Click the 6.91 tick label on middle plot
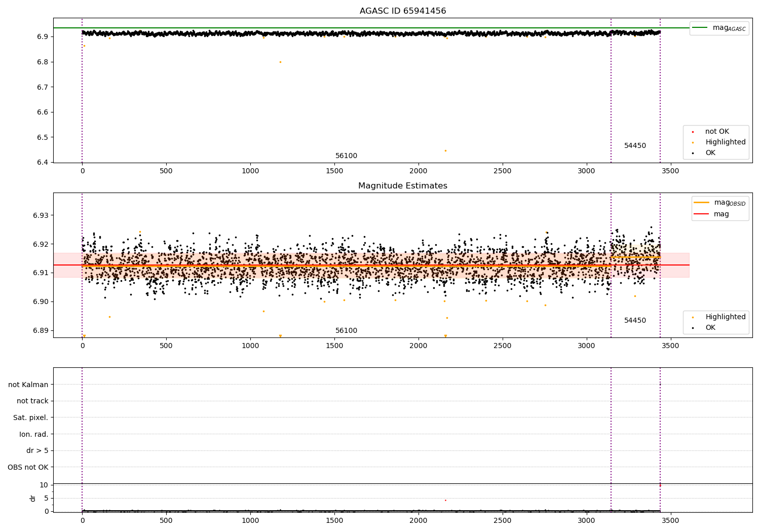 [x=40, y=273]
